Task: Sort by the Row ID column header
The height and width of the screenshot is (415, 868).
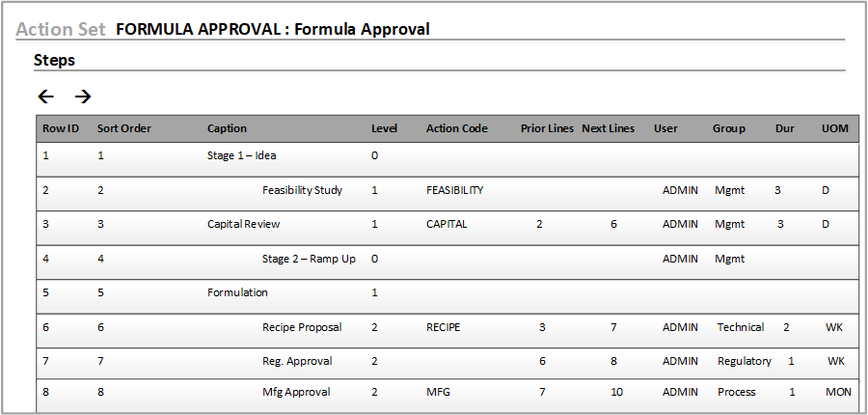Action: [60, 128]
